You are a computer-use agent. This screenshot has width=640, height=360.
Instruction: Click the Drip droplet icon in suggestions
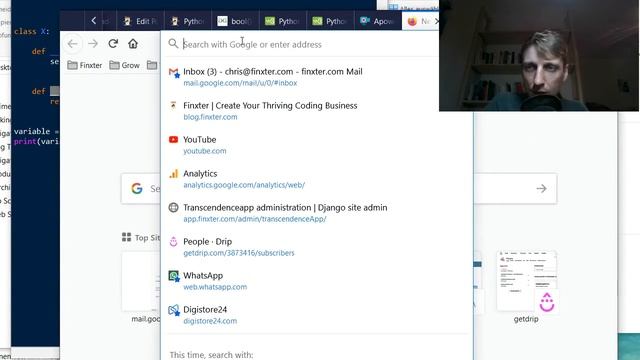click(x=173, y=242)
